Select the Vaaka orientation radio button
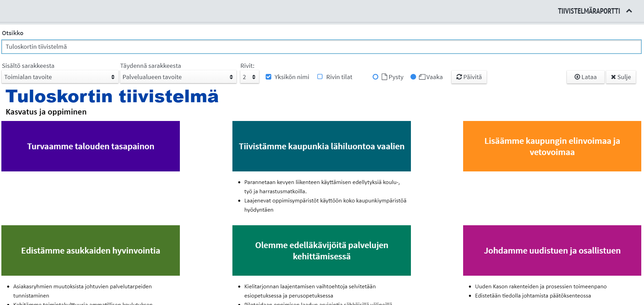644x305 pixels. pos(413,77)
